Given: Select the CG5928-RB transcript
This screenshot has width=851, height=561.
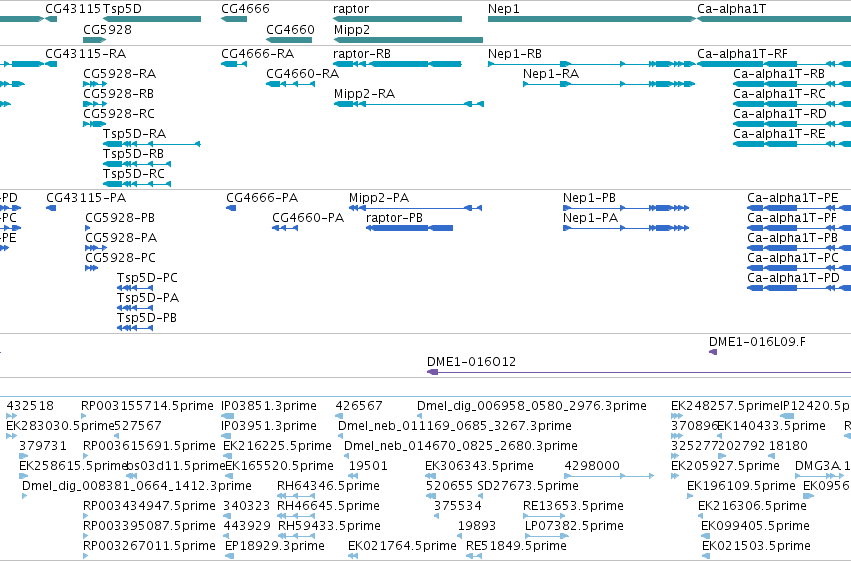Looking at the screenshot, I should (x=95, y=104).
